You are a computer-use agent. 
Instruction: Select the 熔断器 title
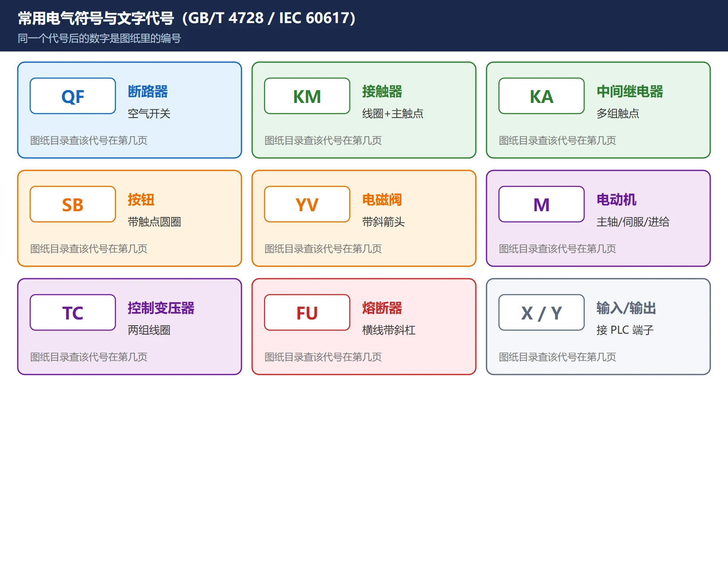point(382,308)
